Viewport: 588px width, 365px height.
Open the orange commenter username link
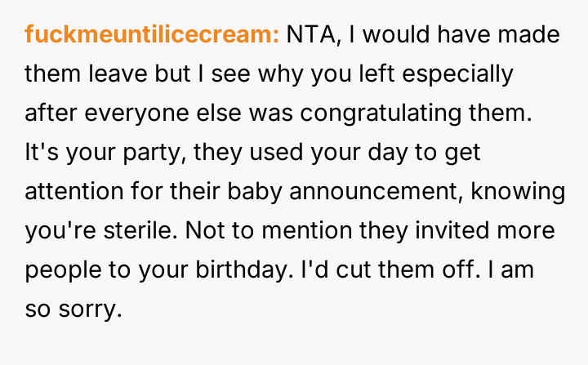[x=152, y=34]
